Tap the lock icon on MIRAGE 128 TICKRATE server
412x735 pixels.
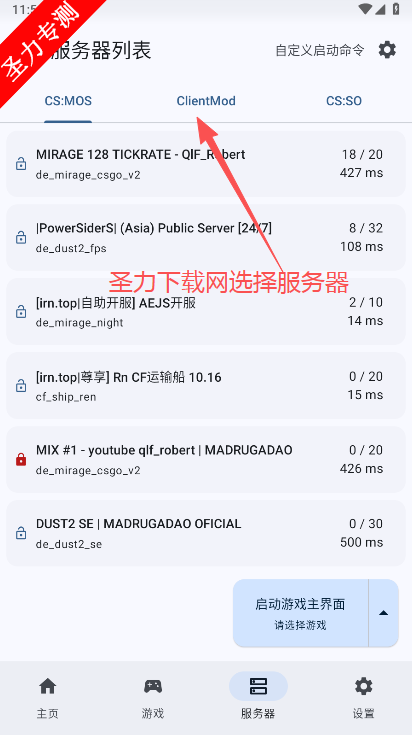click(21, 164)
